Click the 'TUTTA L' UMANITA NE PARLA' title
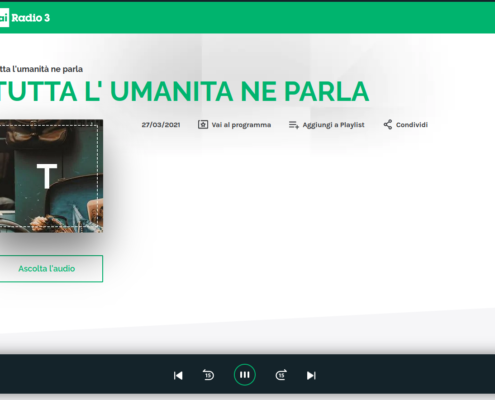This screenshot has height=400, width=495. [x=184, y=91]
